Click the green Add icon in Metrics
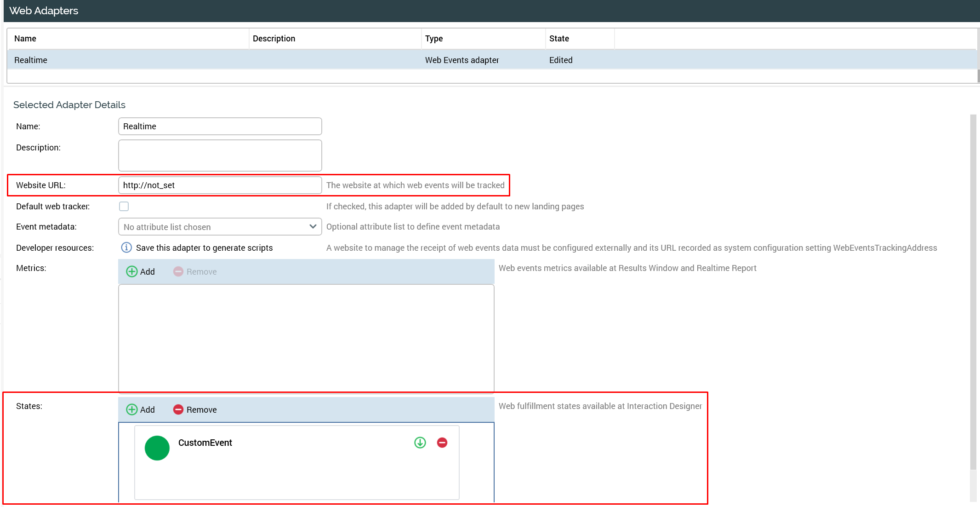980x507 pixels. [x=132, y=271]
